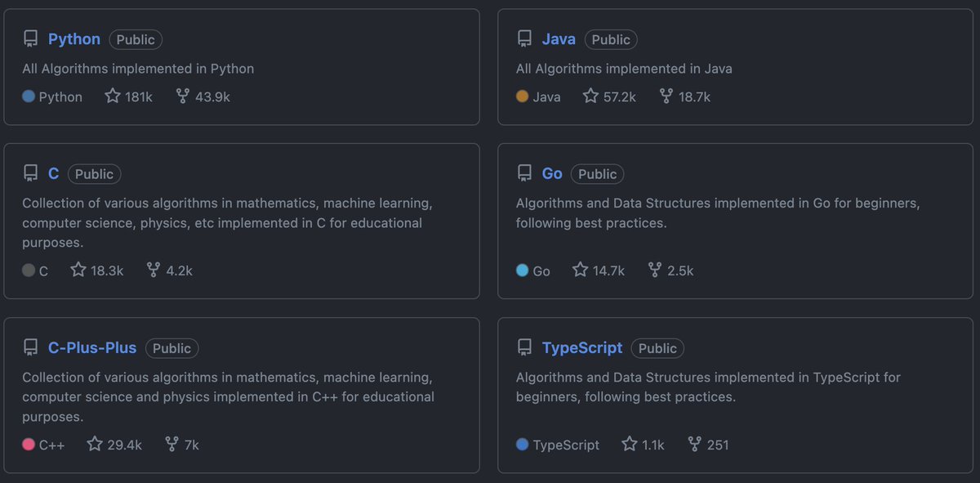View stargazers of the Java repo (57.2k)

(609, 96)
